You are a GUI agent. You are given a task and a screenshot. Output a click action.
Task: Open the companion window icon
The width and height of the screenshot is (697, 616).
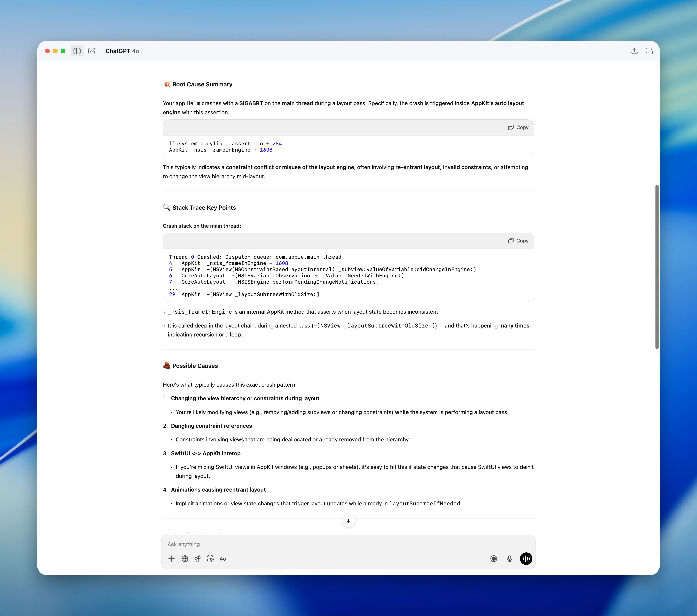(x=649, y=51)
